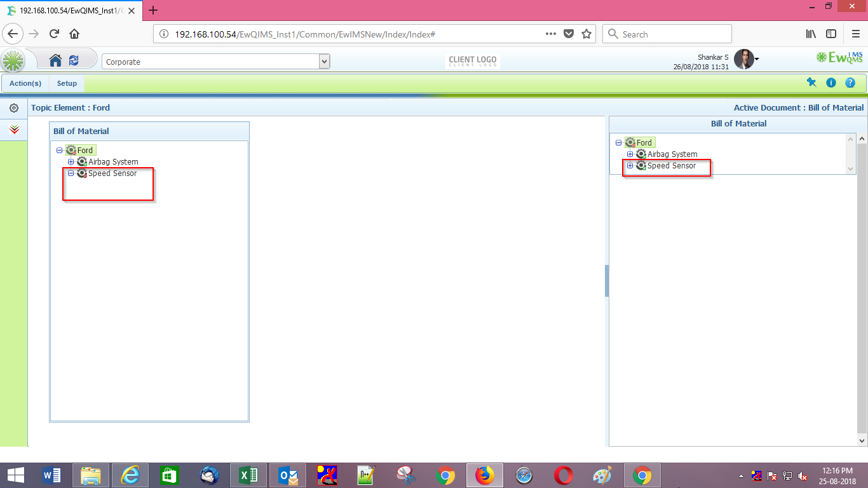Collapse Ford node in right panel
Screen dimensions: 868x488
tap(618, 143)
